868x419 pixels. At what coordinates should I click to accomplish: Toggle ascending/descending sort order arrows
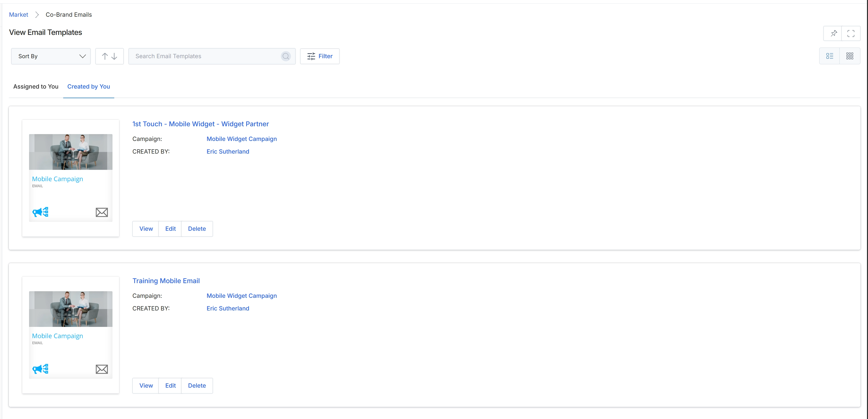109,56
